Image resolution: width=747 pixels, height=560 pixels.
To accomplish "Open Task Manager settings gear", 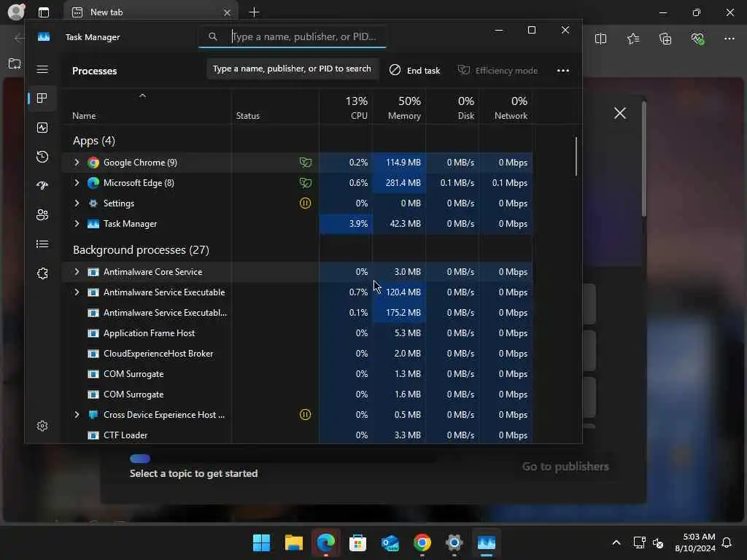I will pyautogui.click(x=42, y=426).
